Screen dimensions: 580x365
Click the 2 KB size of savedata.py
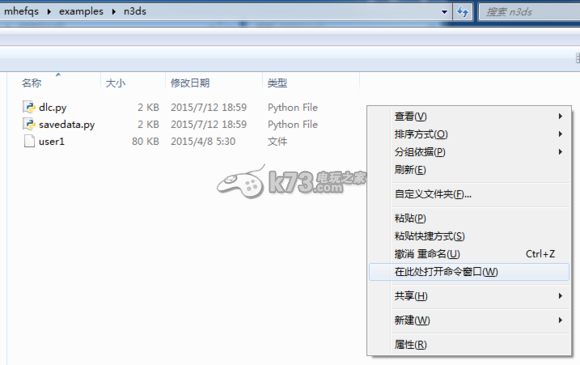pyautogui.click(x=148, y=124)
